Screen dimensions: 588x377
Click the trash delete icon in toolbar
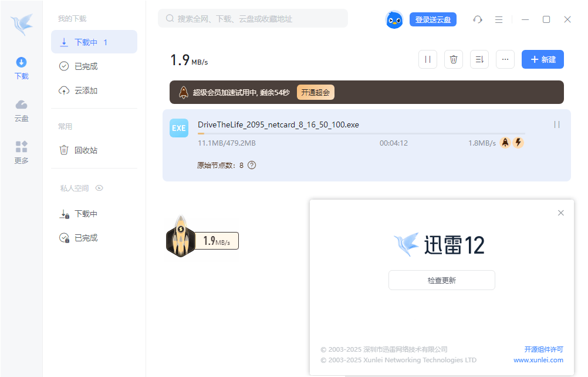454,59
